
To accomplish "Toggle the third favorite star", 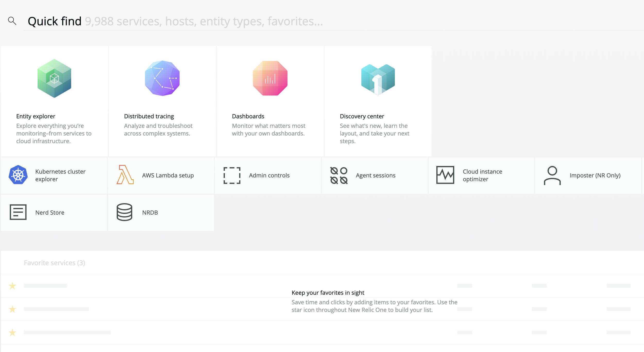I will tap(12, 332).
